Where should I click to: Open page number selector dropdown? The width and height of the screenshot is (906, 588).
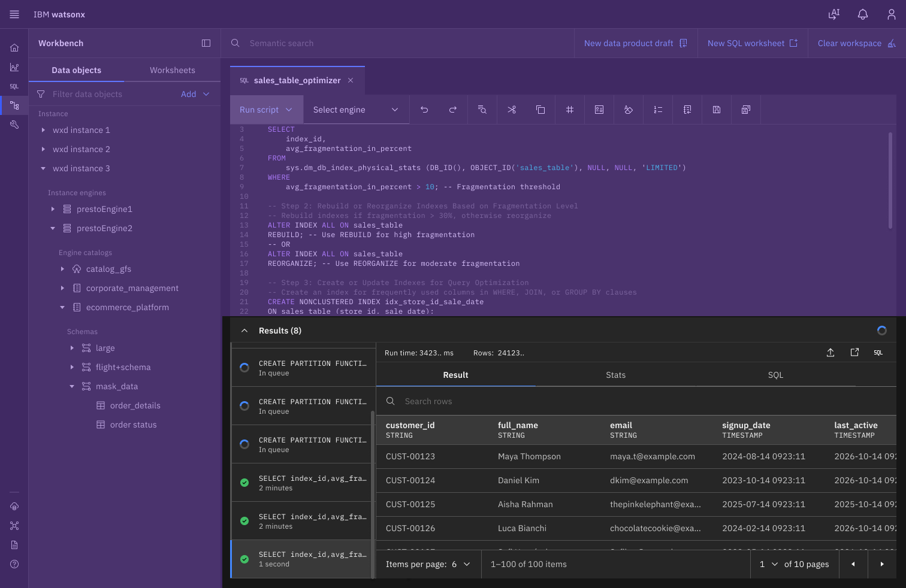coord(769,564)
